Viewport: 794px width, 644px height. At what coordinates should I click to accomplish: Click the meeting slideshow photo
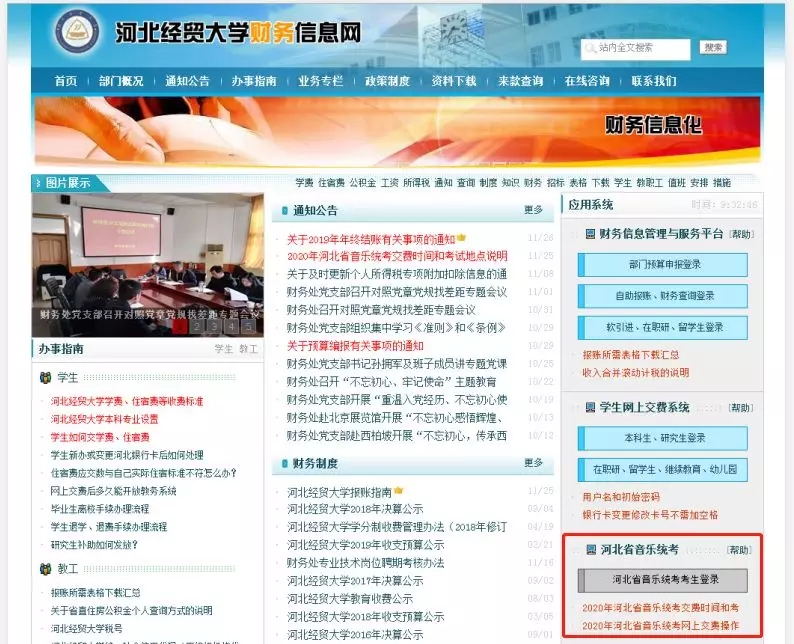[x=147, y=265]
